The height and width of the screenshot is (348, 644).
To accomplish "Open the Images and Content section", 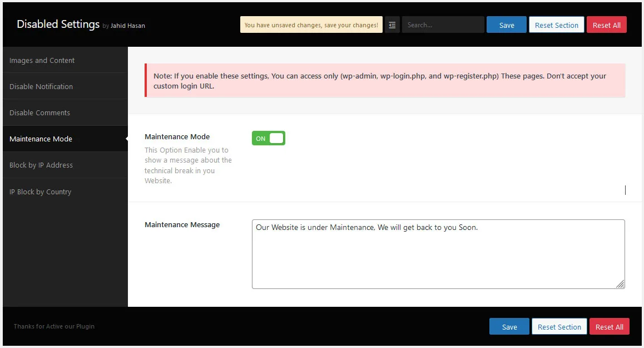I will point(65,61).
